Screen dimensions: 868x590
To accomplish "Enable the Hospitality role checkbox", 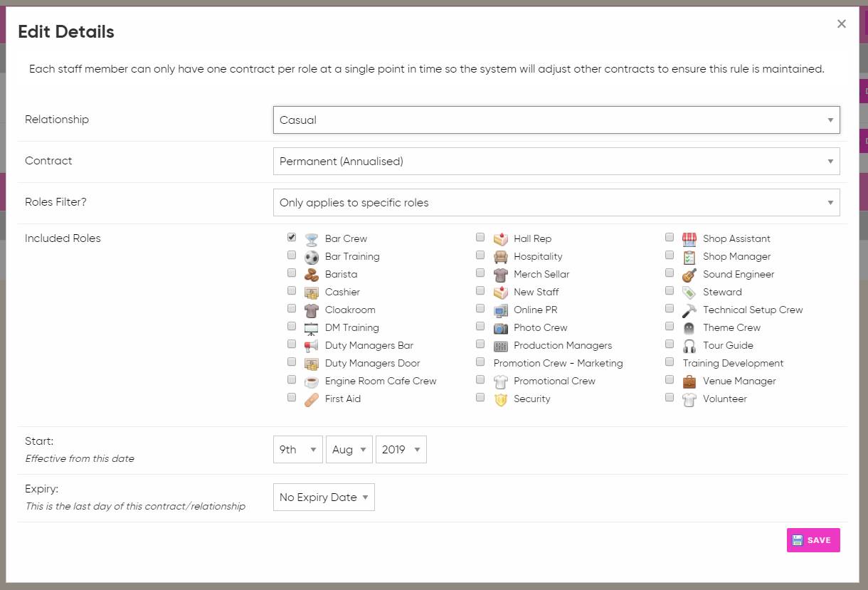I will [x=480, y=255].
